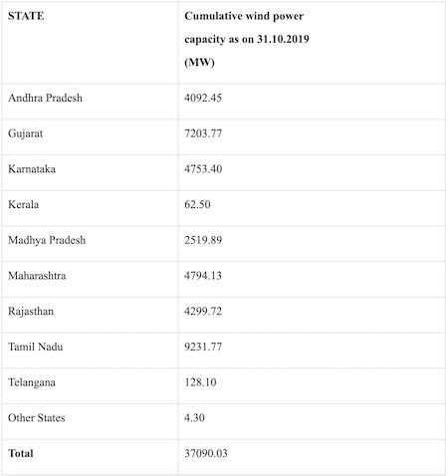This screenshot has height=476, width=448.
Task: Select the total value 37090.03
Action: (x=206, y=453)
